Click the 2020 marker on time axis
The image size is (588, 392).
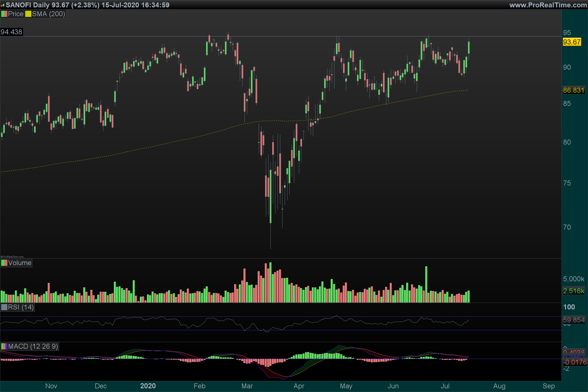[x=148, y=386]
